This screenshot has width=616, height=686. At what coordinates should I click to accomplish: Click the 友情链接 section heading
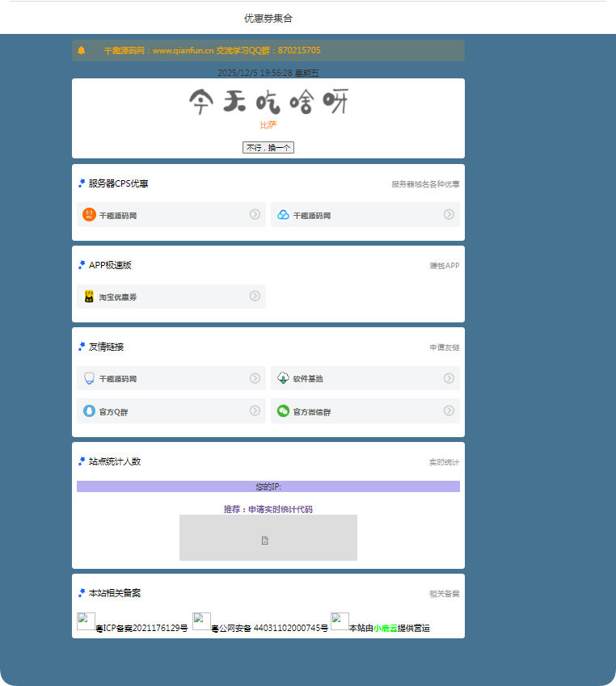click(106, 347)
